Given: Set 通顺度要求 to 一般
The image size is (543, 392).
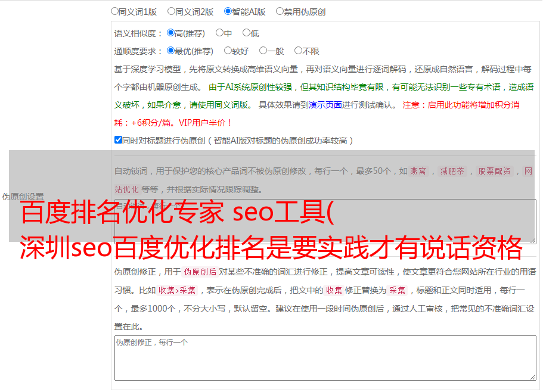Looking at the screenshot, I should coord(263,51).
